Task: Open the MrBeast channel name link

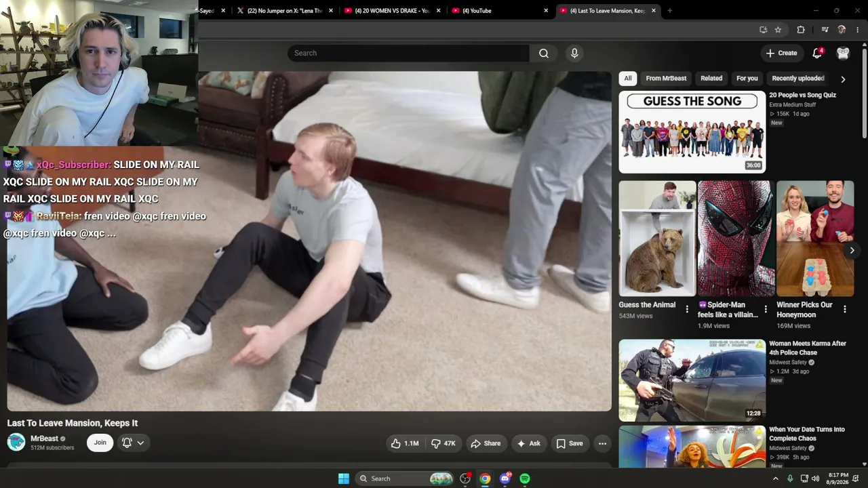Action: click(44, 439)
